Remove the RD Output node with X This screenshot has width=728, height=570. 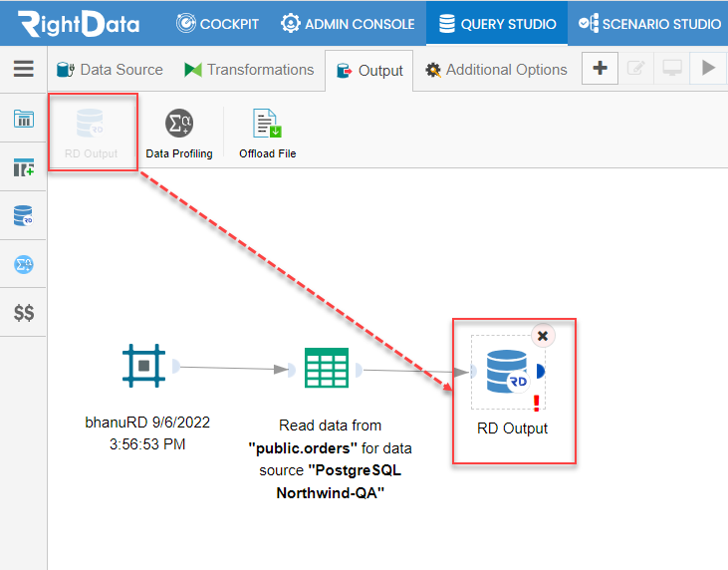(x=543, y=336)
